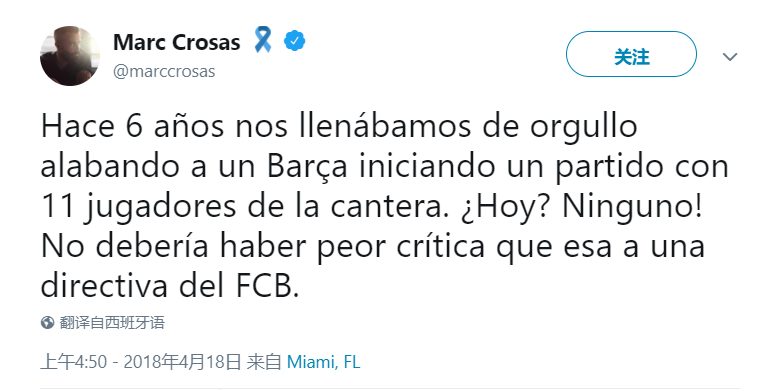Viewport: 783px width, 390px height.
Task: Click the word "Ninguno!" in tweet
Action: pos(632,207)
